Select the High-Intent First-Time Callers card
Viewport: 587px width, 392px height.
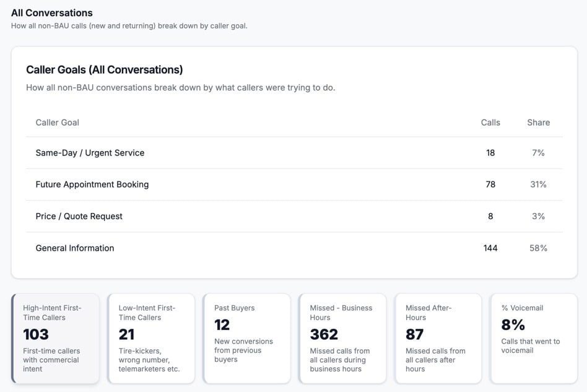click(x=55, y=338)
